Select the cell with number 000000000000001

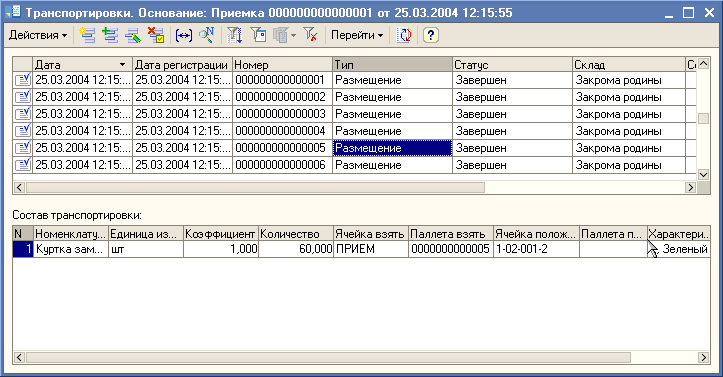pyautogui.click(x=282, y=80)
